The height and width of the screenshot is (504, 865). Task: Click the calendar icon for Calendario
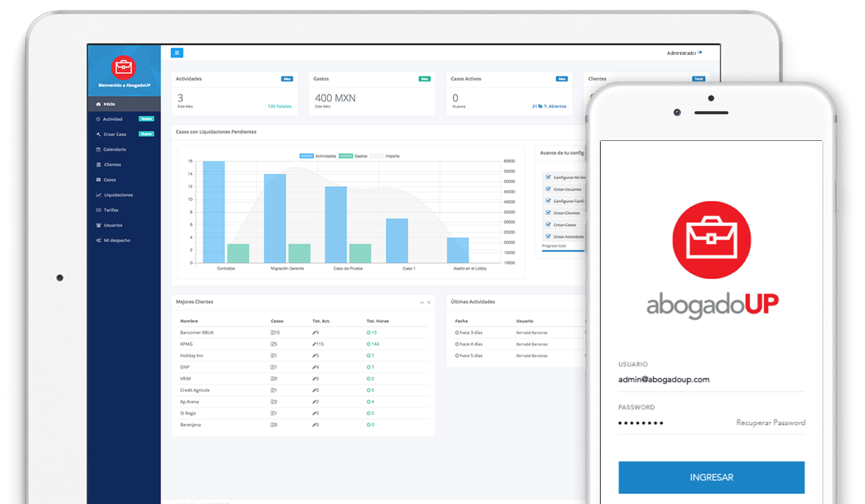(x=98, y=150)
